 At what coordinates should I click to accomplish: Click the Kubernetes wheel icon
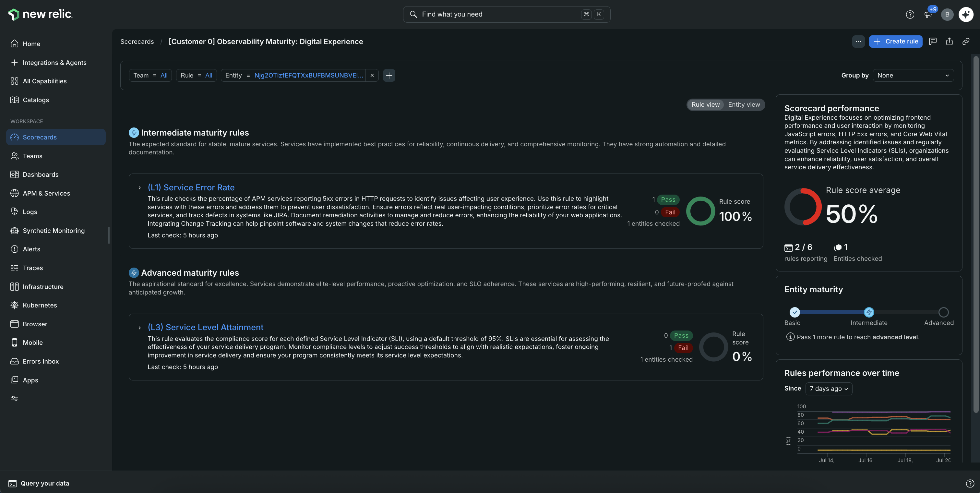tap(15, 305)
